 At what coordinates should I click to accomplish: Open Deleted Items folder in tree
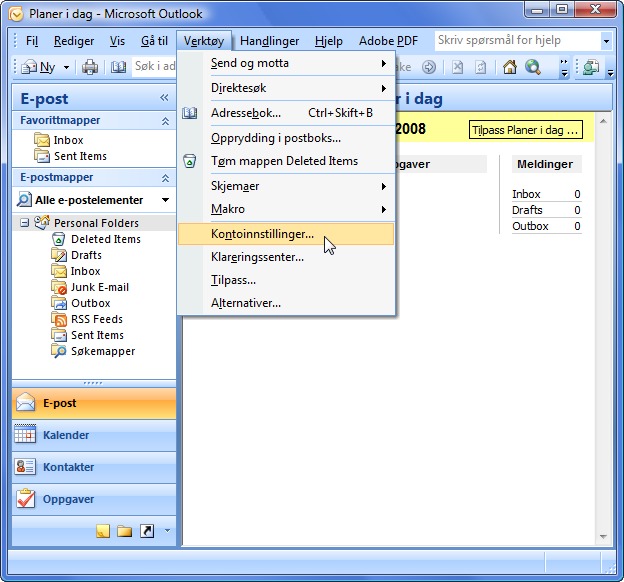(105, 239)
